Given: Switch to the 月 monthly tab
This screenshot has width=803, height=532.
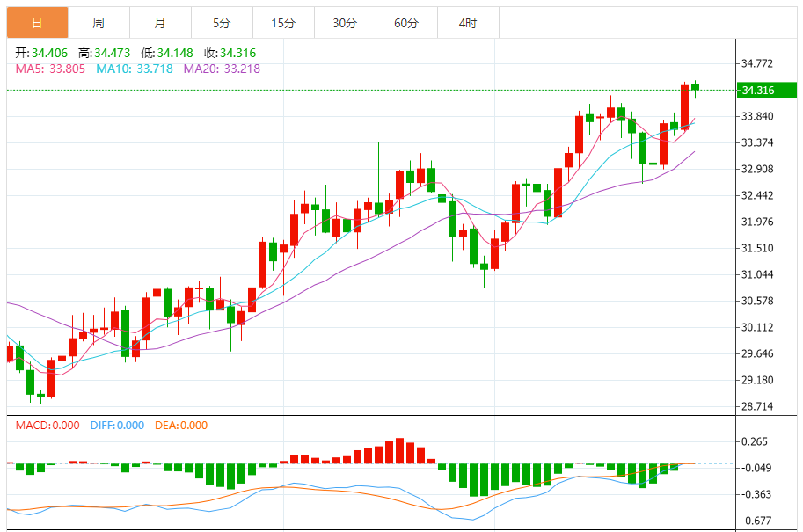Looking at the screenshot, I should coord(160,23).
